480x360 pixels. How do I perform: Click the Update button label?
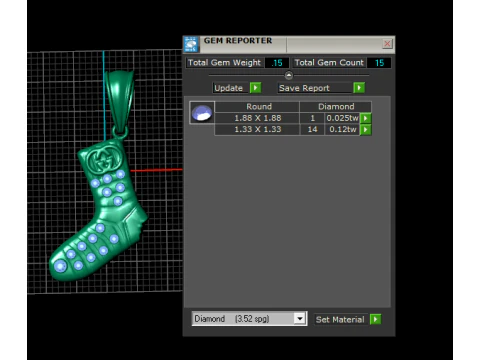pos(231,88)
